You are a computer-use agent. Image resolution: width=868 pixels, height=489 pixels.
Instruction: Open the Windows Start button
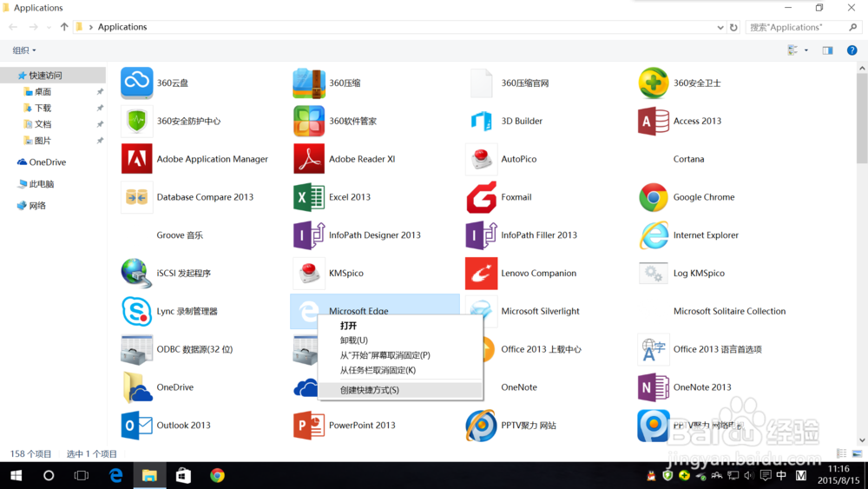[16, 476]
